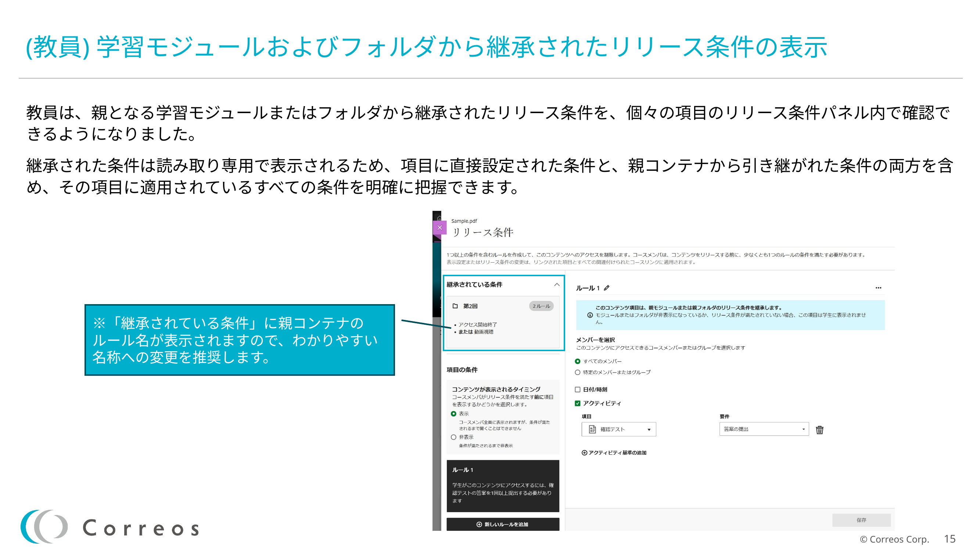Click the 項目の条件 heading

click(x=462, y=370)
